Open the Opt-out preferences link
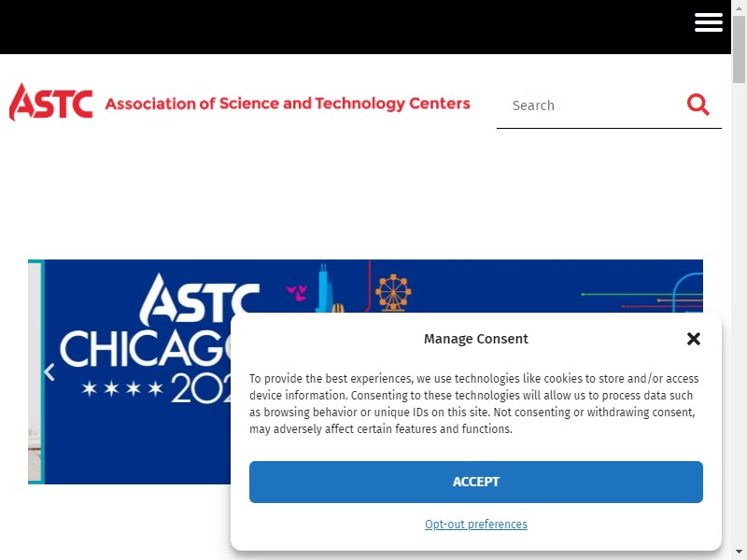747x560 pixels. coord(476,525)
